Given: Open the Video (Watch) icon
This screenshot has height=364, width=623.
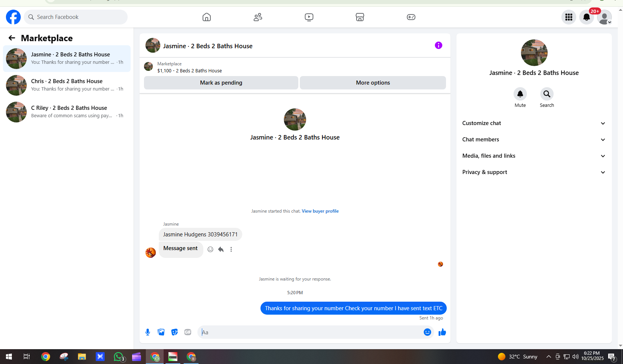Looking at the screenshot, I should click(x=309, y=17).
